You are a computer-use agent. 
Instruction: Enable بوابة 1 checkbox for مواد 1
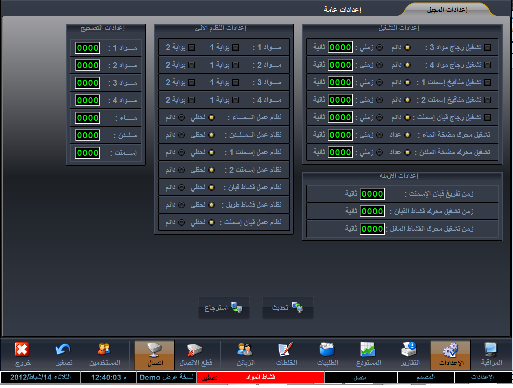point(235,48)
